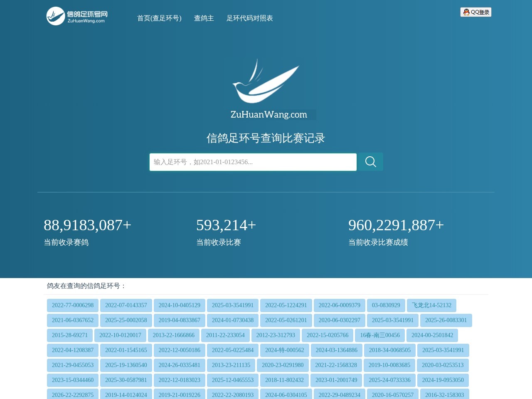This screenshot has width=532, height=399.
Task: Select ring tag 2018-11-802432
Action: (x=285, y=380)
